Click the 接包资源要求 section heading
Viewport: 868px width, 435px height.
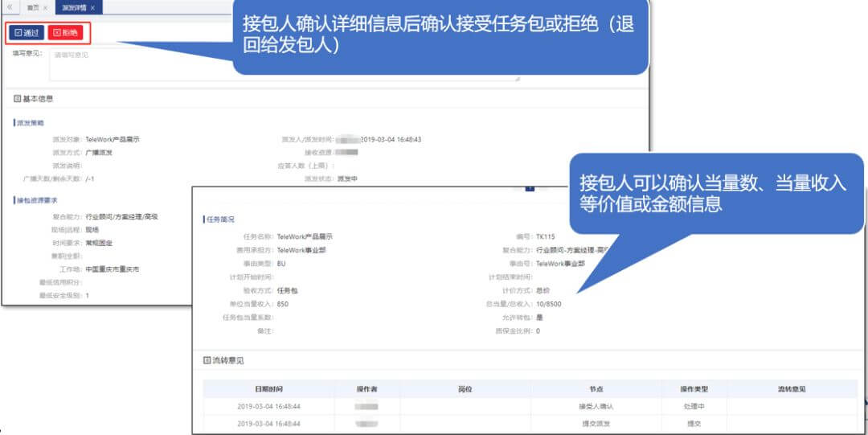(x=37, y=199)
